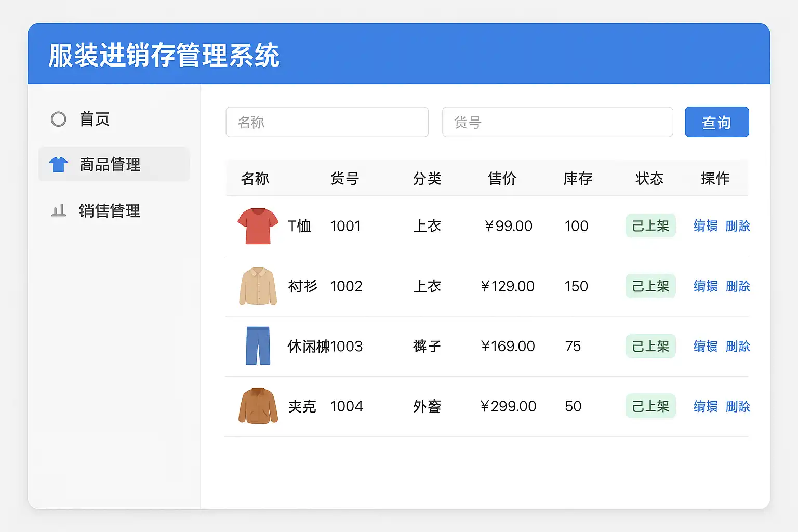Click the price ¥169.00 cell
798x532 pixels.
(x=508, y=346)
